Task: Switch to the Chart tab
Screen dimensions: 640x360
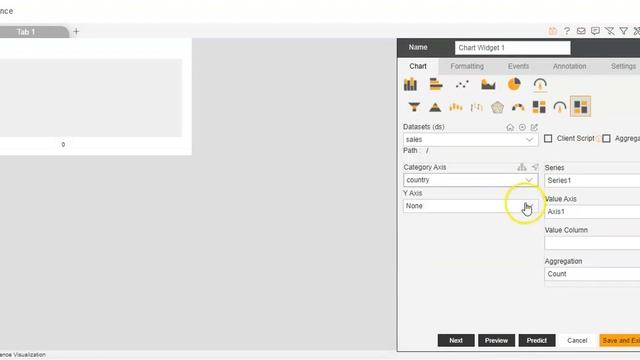Action: (x=418, y=66)
